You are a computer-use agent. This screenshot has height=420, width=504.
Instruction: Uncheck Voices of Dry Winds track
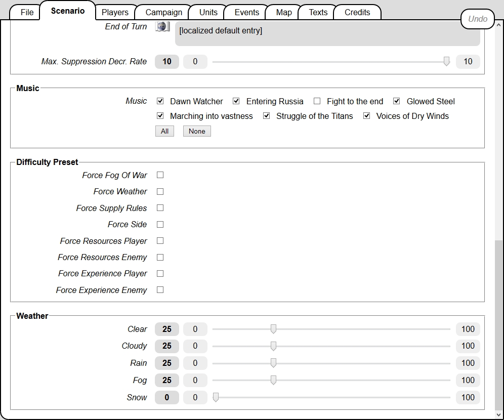point(366,116)
